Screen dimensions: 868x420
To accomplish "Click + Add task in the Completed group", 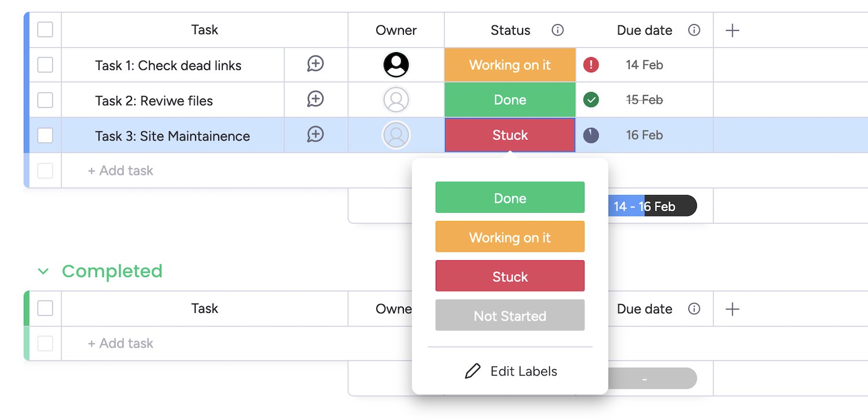I will point(120,343).
